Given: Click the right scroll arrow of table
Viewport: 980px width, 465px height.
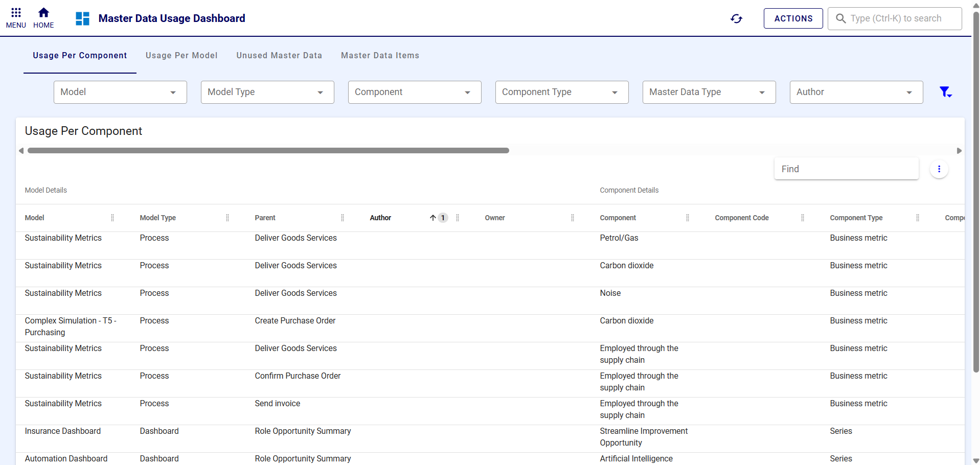Looking at the screenshot, I should (x=959, y=151).
